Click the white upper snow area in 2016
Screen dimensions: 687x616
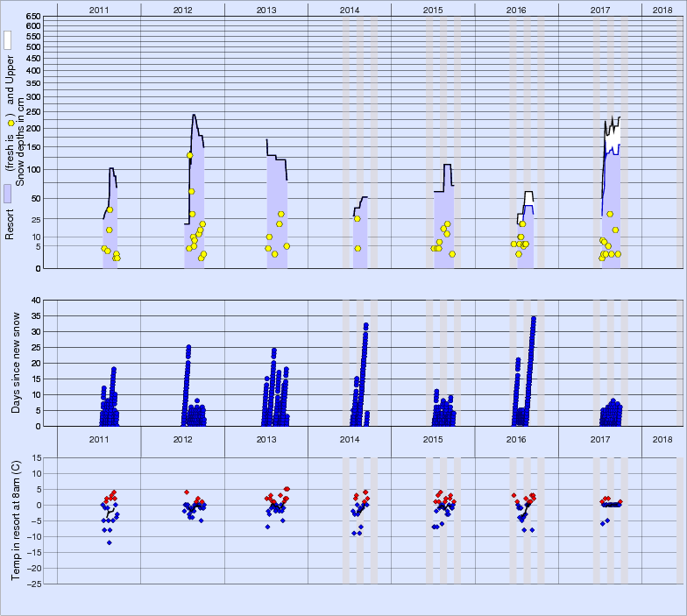[x=528, y=199]
